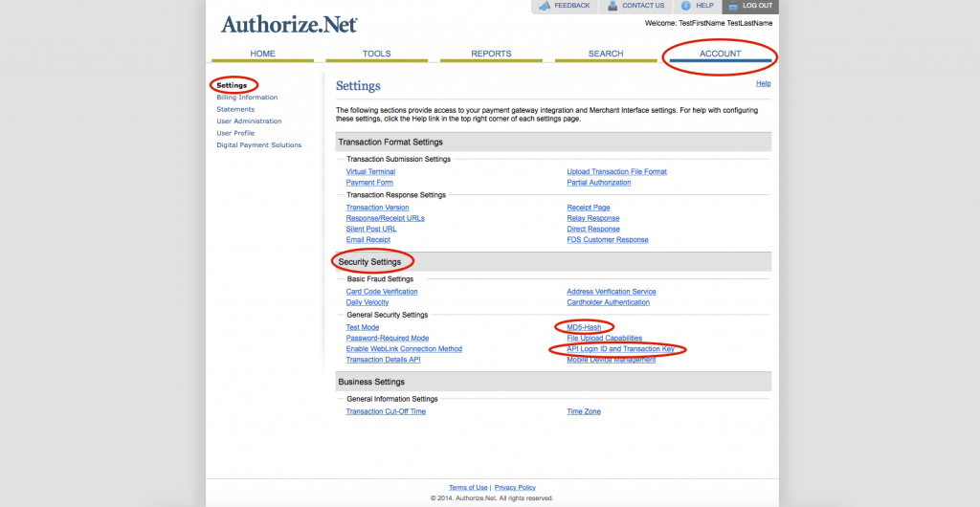Open Billing Information in sidebar
Screen dimensions: 980x507
pos(247,98)
